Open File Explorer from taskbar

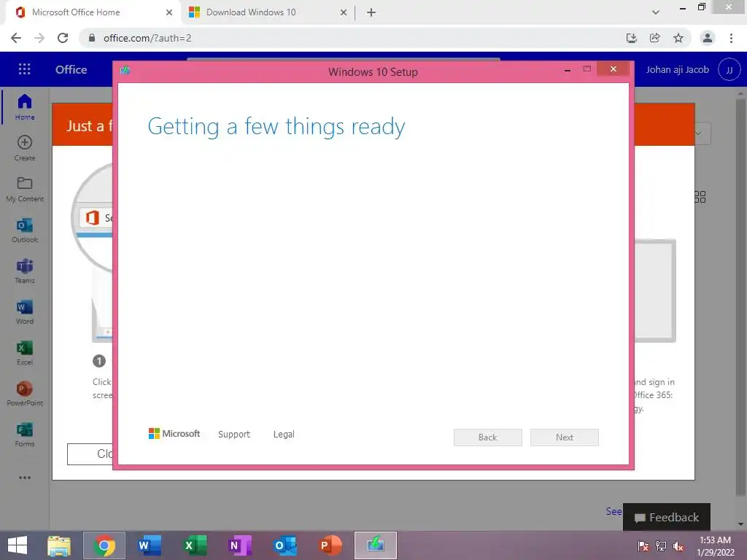pos(59,545)
